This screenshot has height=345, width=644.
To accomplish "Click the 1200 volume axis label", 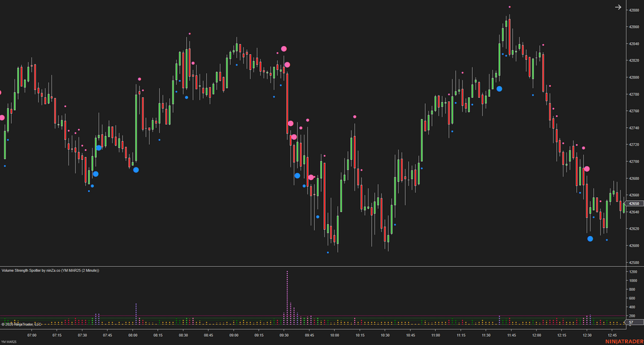I will click(633, 272).
